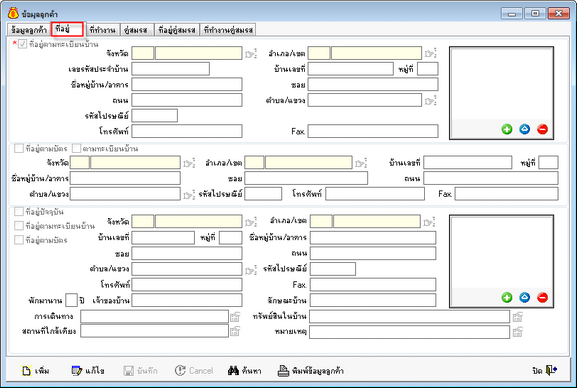Click the ลักษณะบ้าน input field
The image size is (577, 388).
click(373, 300)
